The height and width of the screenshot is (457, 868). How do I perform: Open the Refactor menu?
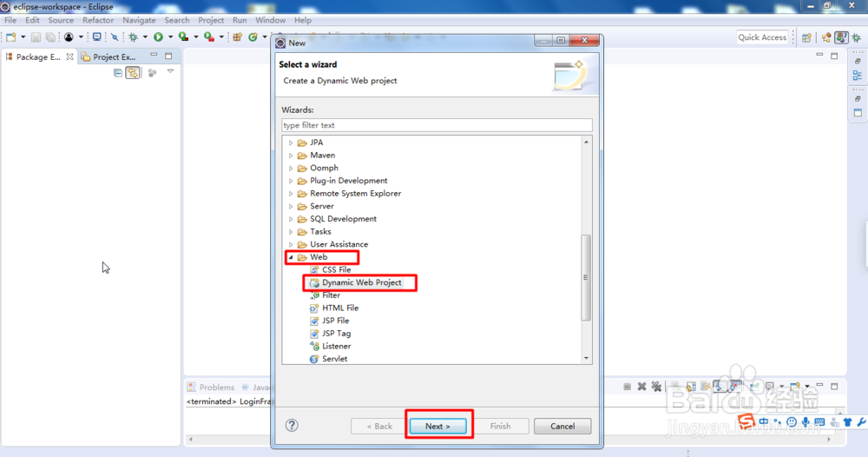click(x=98, y=20)
